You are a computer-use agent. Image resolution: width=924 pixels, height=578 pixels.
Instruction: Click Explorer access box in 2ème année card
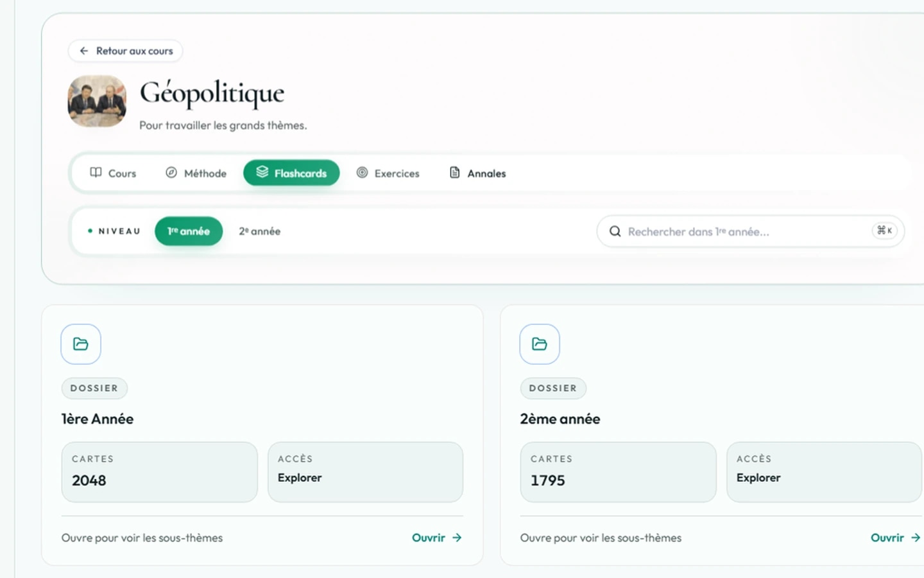pyautogui.click(x=824, y=472)
